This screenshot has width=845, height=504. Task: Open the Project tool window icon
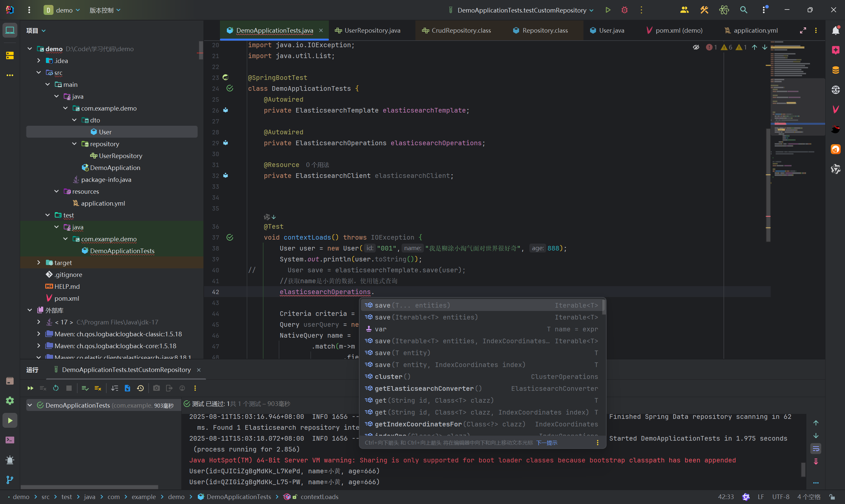(x=10, y=30)
